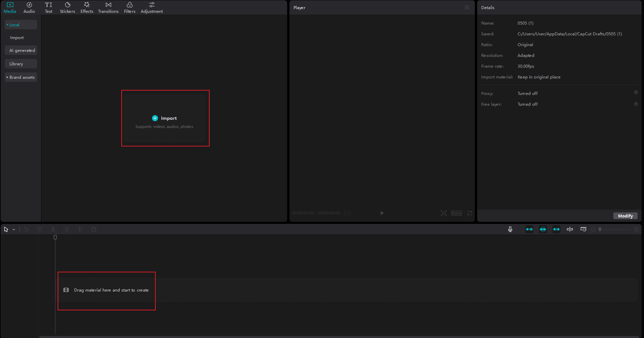644x338 pixels.
Task: Click the Ratio 'Original' value in Details
Action: (525, 45)
